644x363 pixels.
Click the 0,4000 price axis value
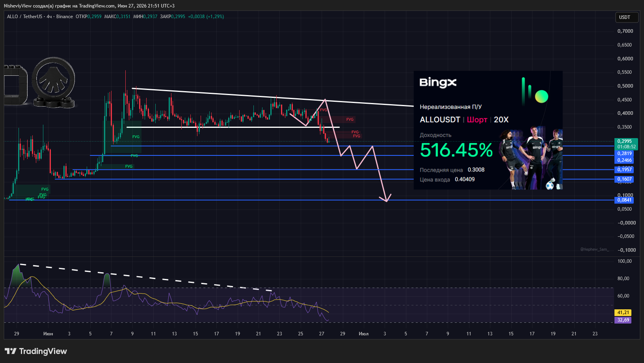(x=625, y=113)
